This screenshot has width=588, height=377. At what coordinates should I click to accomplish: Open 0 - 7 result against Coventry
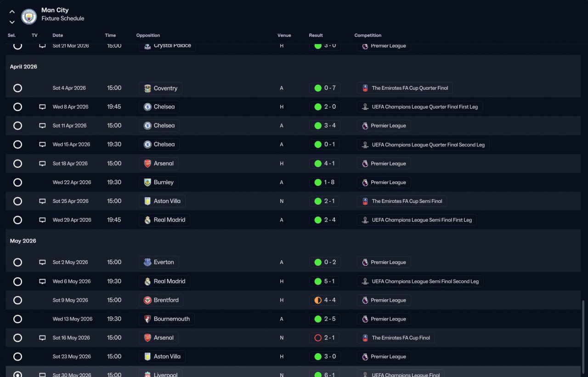(325, 88)
